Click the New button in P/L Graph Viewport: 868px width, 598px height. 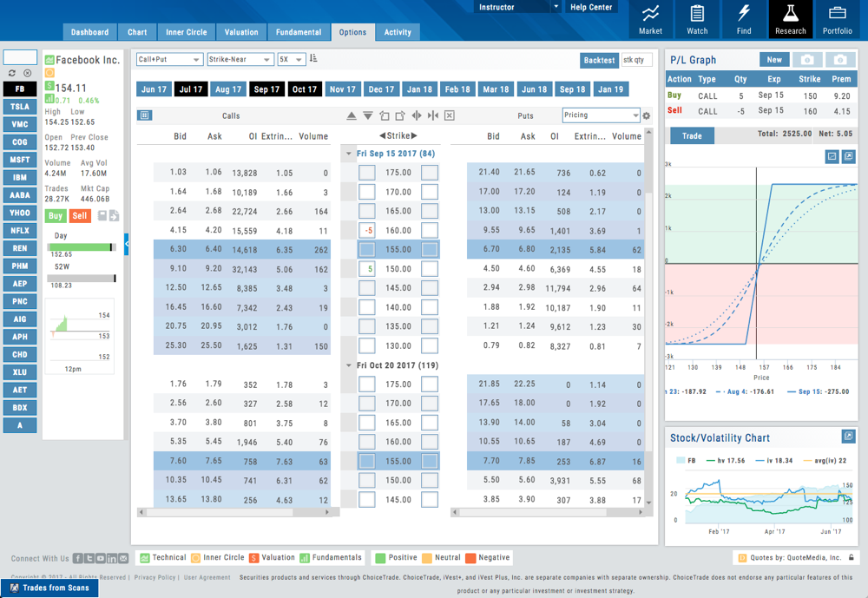[x=774, y=60]
